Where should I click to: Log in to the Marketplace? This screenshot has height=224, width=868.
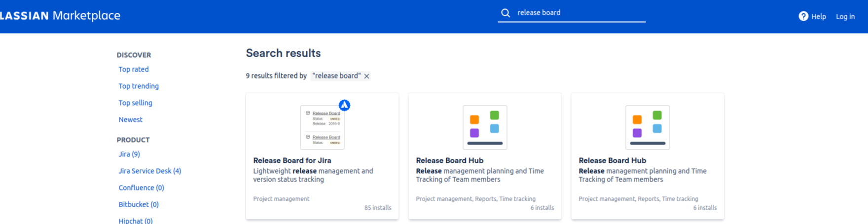(x=845, y=17)
